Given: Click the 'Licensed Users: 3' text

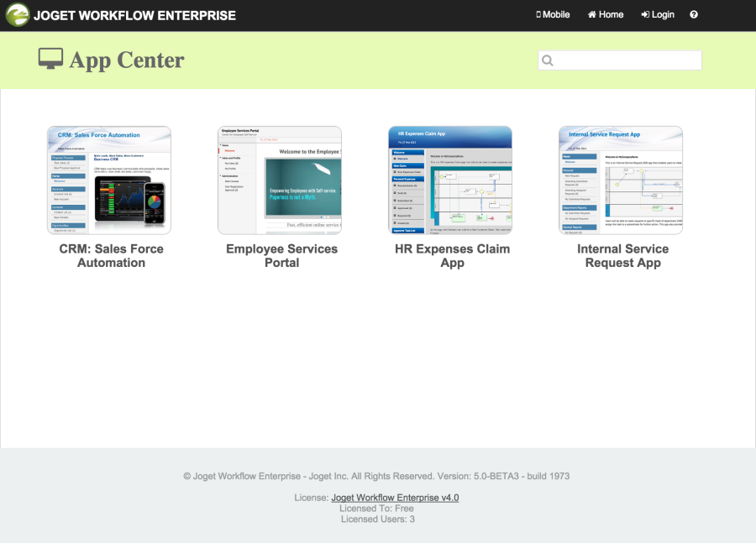Looking at the screenshot, I should 378,519.
